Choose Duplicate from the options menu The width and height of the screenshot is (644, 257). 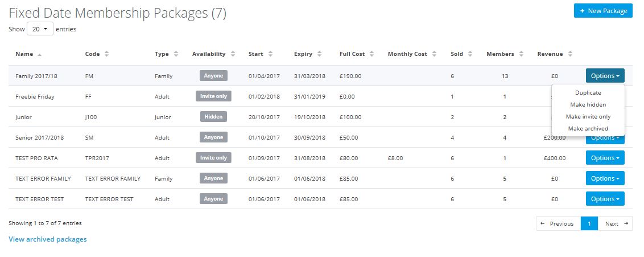[588, 92]
